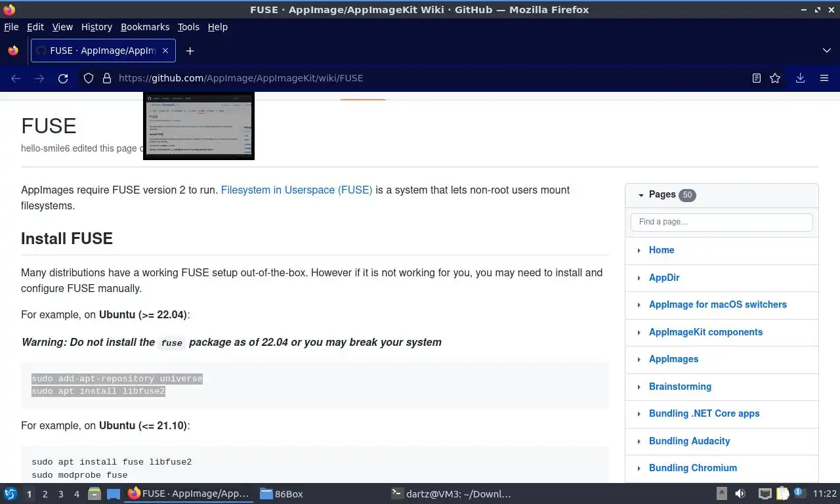Bookmark this page with the star icon
840x504 pixels.
(775, 78)
